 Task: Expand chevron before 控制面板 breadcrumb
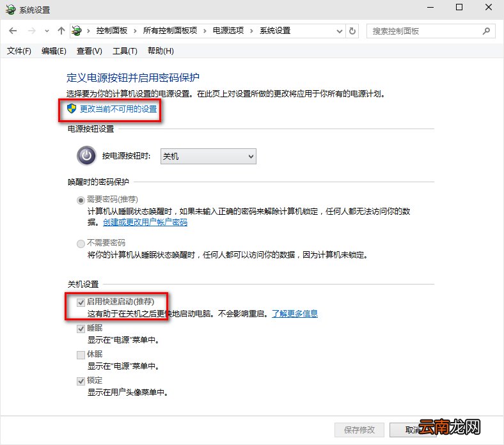[x=88, y=31]
